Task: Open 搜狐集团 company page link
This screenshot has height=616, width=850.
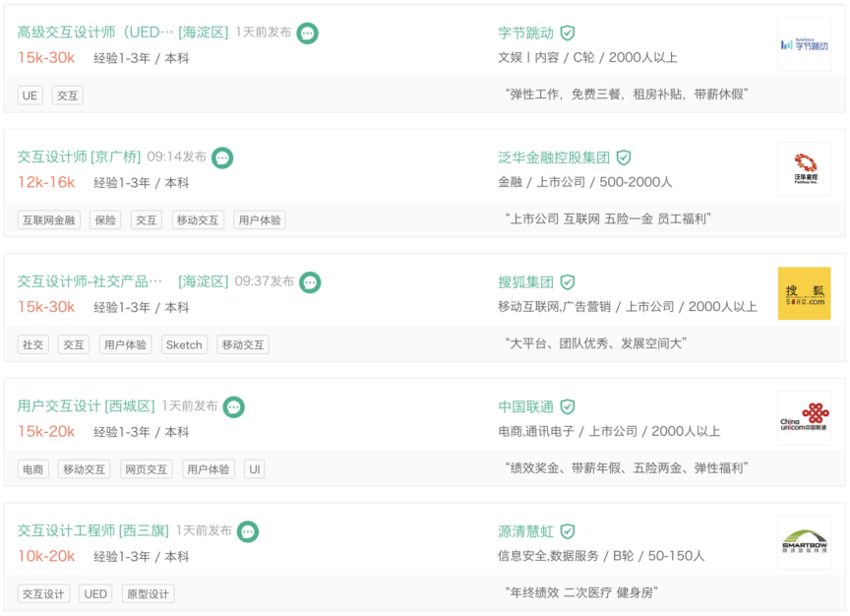Action: click(525, 282)
